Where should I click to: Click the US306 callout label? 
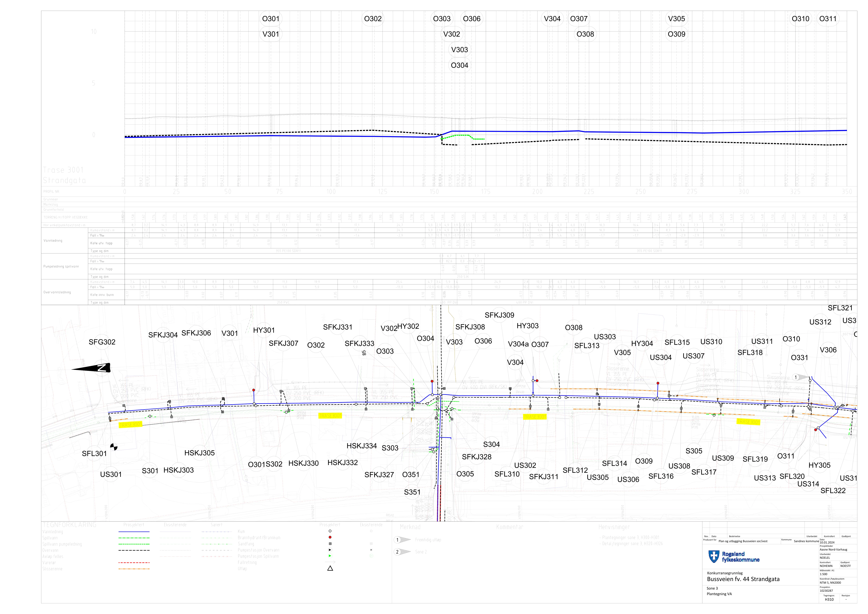[x=628, y=480]
